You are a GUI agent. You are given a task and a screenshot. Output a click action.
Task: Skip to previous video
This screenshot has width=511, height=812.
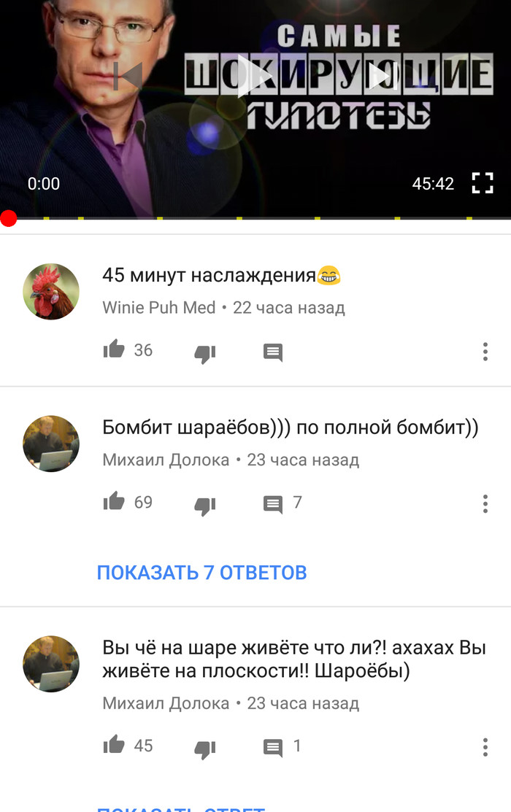128,76
